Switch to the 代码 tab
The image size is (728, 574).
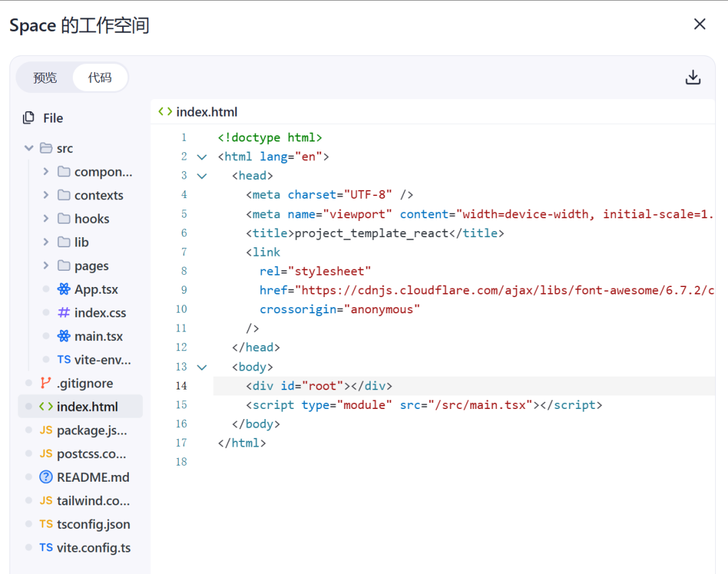click(x=100, y=77)
